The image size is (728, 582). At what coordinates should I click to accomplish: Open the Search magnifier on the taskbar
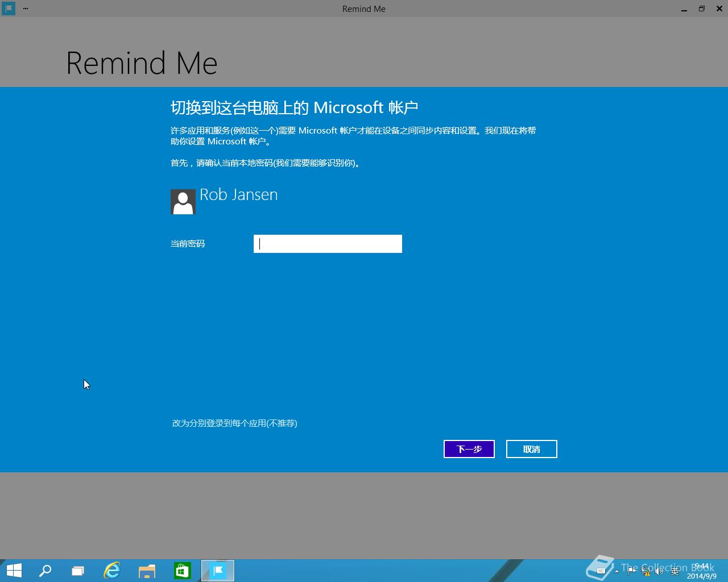tap(45, 571)
